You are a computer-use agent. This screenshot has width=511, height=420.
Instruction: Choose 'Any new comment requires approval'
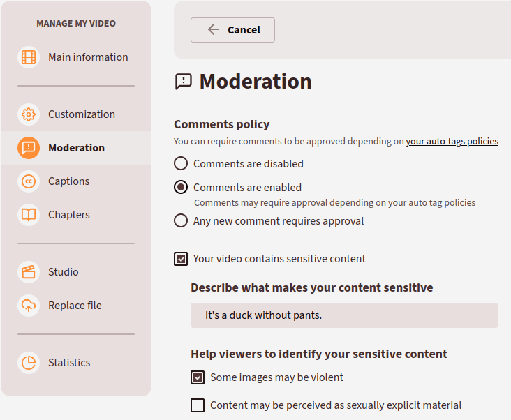click(181, 221)
